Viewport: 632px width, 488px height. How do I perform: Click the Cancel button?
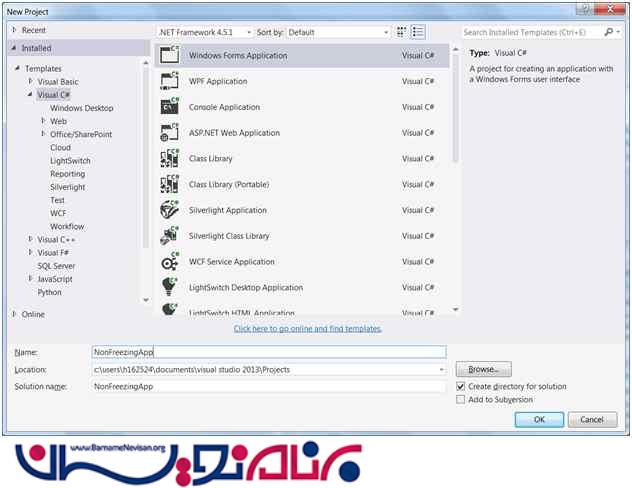(592, 419)
